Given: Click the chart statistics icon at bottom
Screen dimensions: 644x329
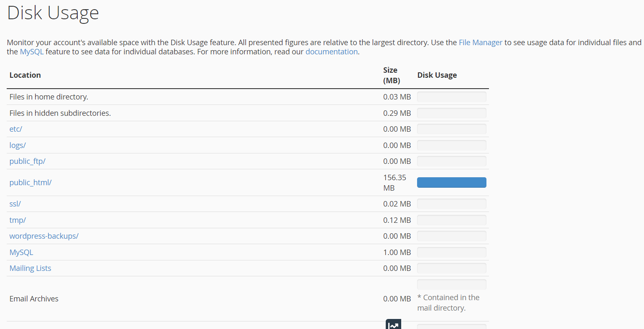Looking at the screenshot, I should tap(393, 325).
